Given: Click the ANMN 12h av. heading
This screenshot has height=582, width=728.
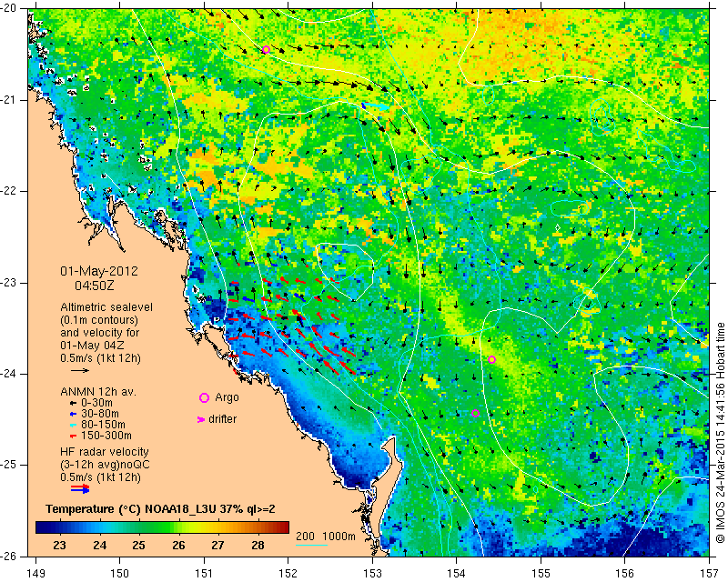Looking at the screenshot, I should 98,392.
